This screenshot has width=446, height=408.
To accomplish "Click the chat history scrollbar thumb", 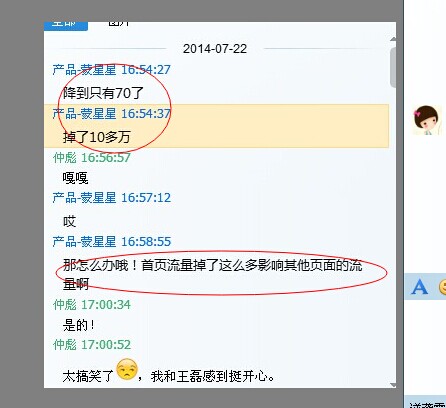I will pos(393,67).
